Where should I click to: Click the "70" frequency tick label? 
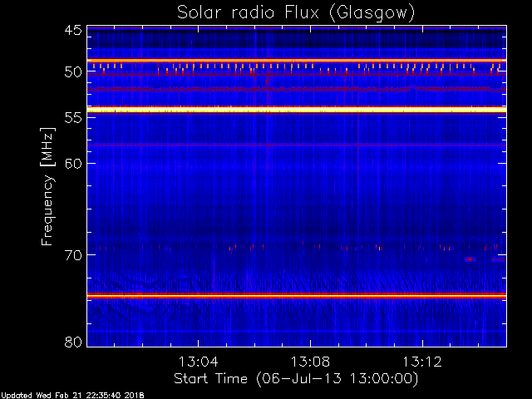point(73,255)
